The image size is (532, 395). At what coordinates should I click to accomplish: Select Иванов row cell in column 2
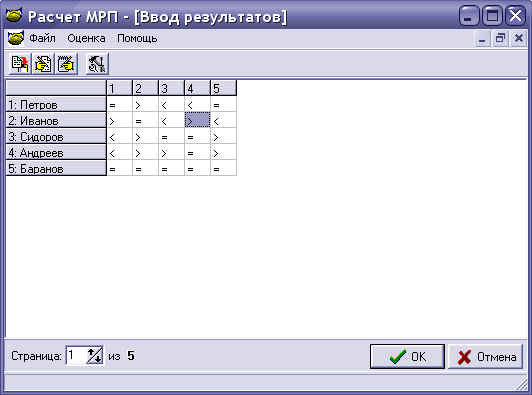click(x=146, y=120)
